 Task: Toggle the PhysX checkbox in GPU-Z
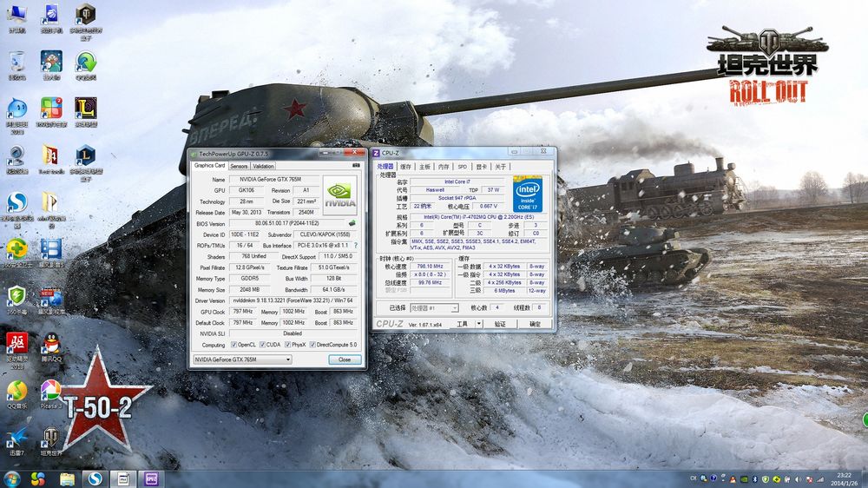[288, 345]
